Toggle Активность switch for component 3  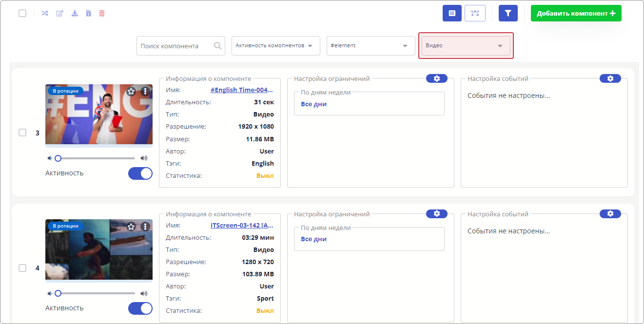coord(140,173)
